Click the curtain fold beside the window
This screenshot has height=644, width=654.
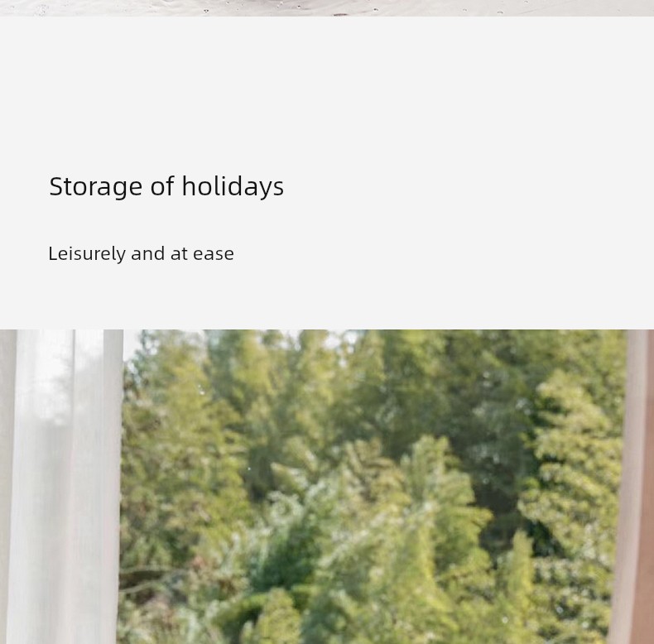click(x=113, y=487)
